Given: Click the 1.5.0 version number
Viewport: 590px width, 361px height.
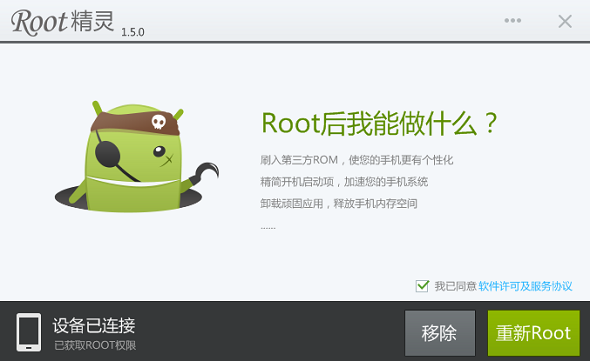Looking at the screenshot, I should tap(133, 32).
